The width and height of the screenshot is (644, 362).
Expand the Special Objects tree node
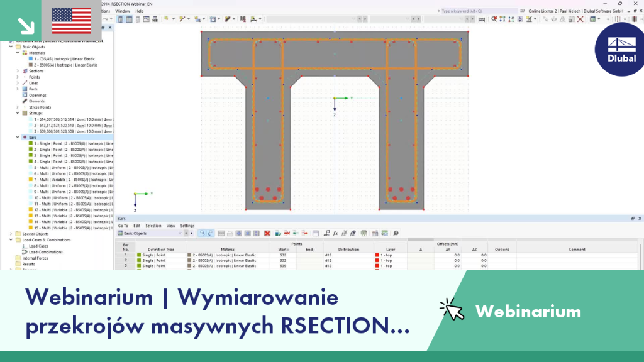(11, 234)
